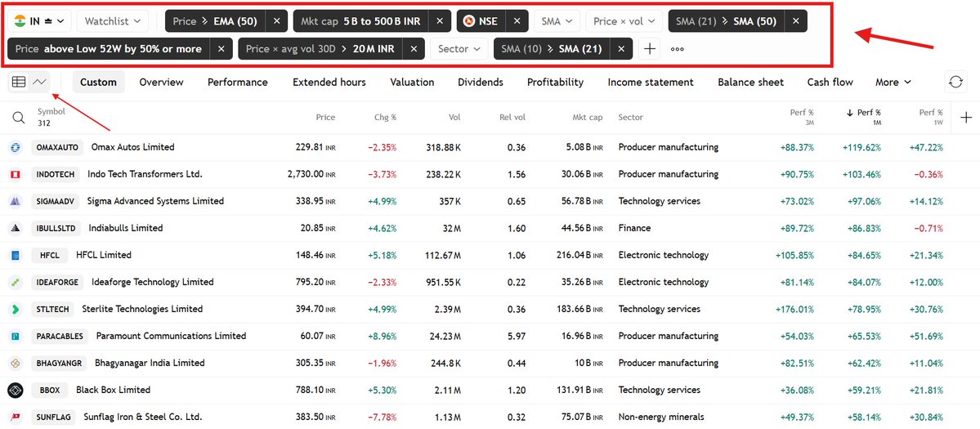Open the IN country market dropdown

click(x=39, y=21)
